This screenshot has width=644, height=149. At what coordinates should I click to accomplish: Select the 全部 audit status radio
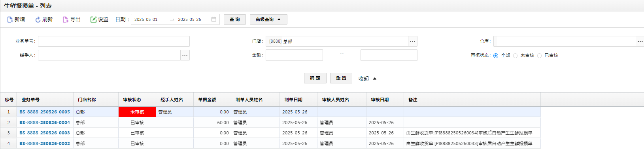tap(496, 56)
